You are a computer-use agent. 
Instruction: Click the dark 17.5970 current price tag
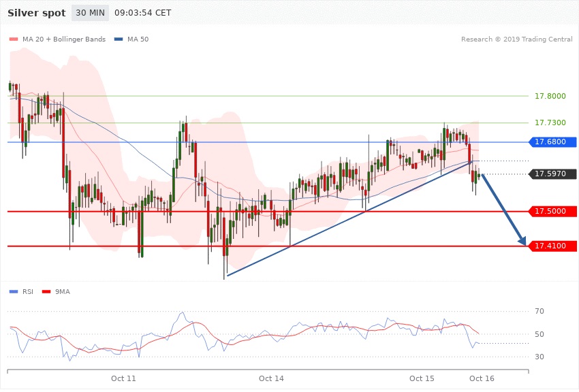[552, 174]
